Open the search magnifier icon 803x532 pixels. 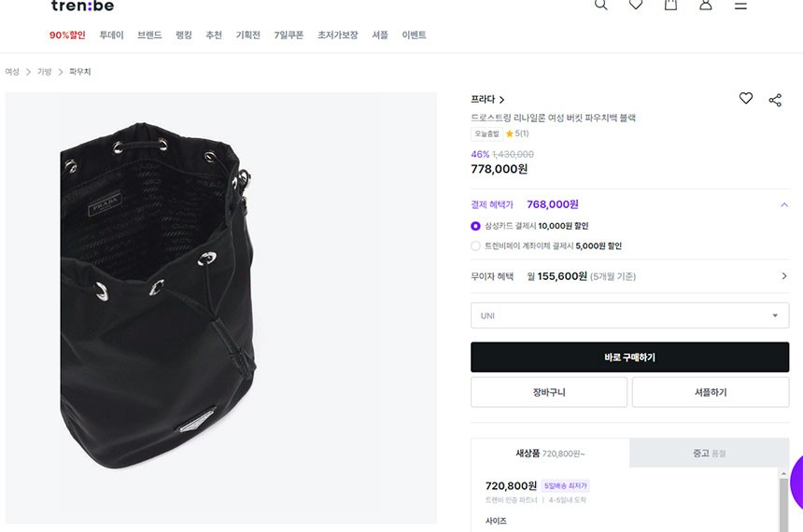pos(600,5)
